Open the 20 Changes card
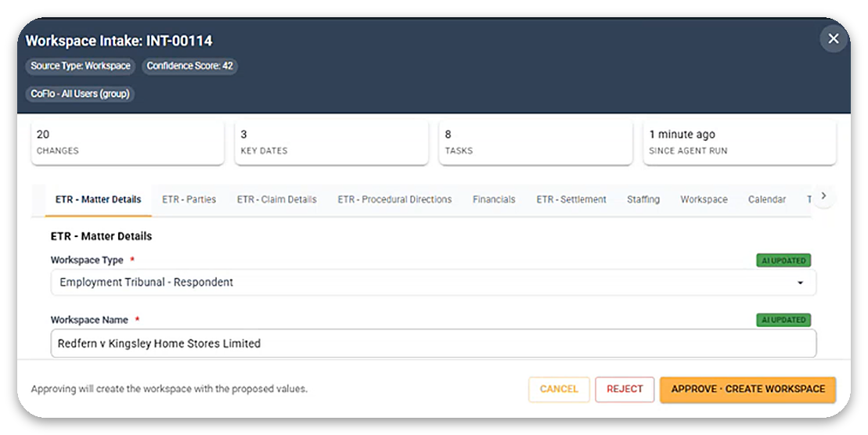868x435 pixels. coord(128,142)
